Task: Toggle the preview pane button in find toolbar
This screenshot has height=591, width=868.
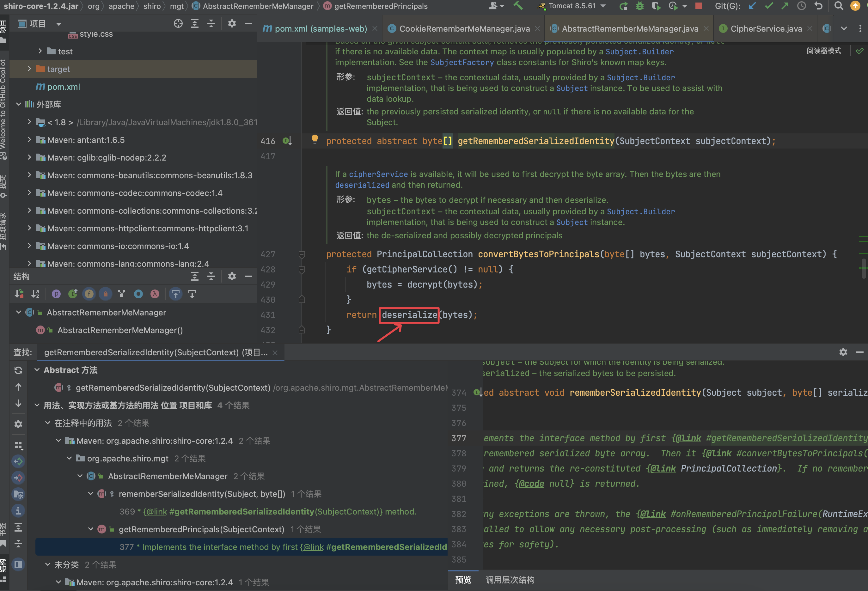Action: click(18, 564)
